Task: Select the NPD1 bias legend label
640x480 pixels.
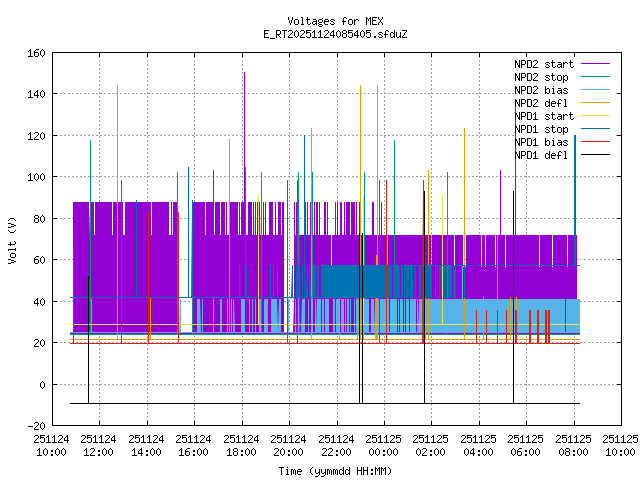Action: click(x=541, y=142)
